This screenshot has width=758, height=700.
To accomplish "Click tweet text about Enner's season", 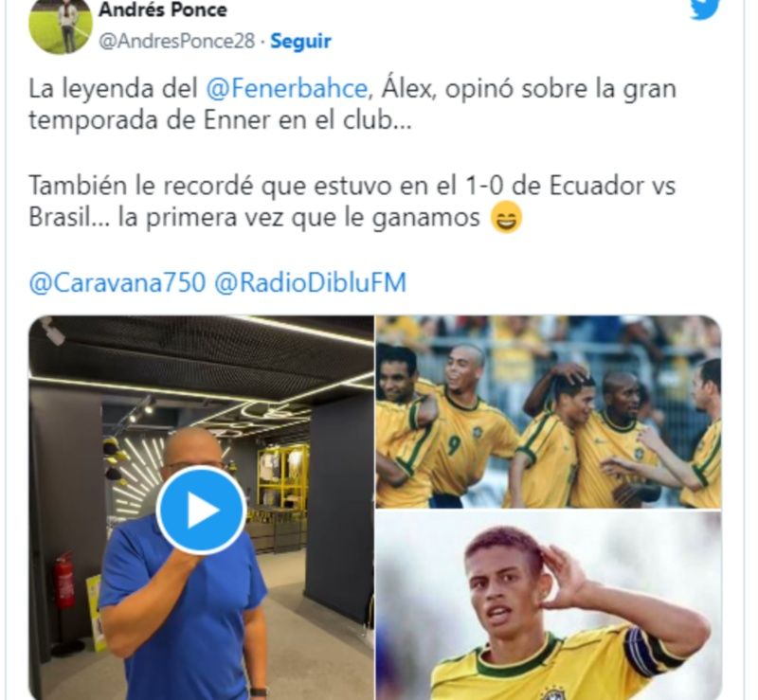I will coord(352,104).
